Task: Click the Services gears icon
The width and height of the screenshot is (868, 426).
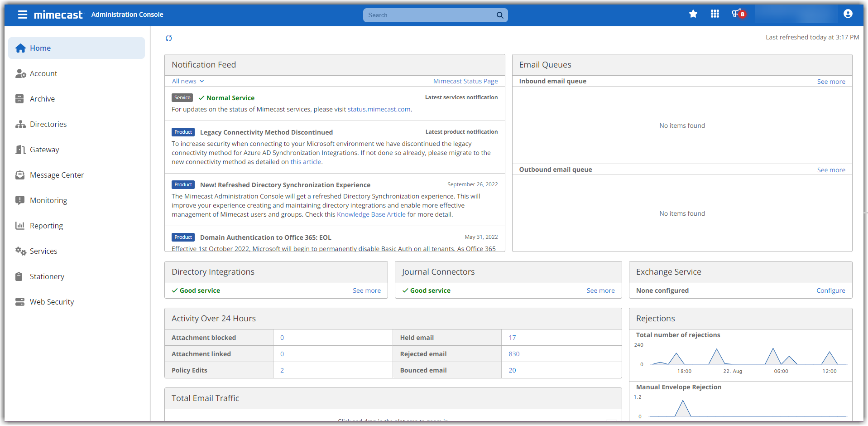Action: click(20, 251)
